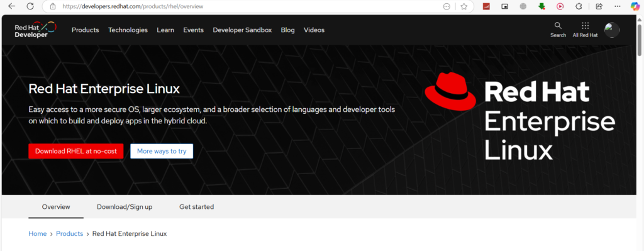The image size is (644, 251).
Task: Open the pink play-circle extension icon
Action: click(x=560, y=6)
